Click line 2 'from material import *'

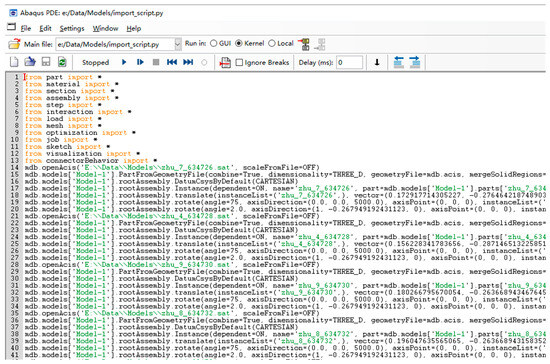[72, 84]
